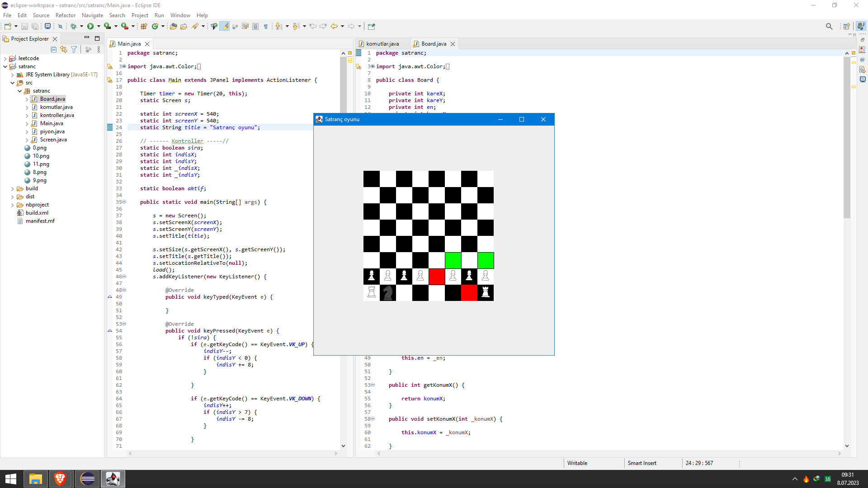Click the red square on bottom row
The image size is (868, 488).
(x=469, y=293)
